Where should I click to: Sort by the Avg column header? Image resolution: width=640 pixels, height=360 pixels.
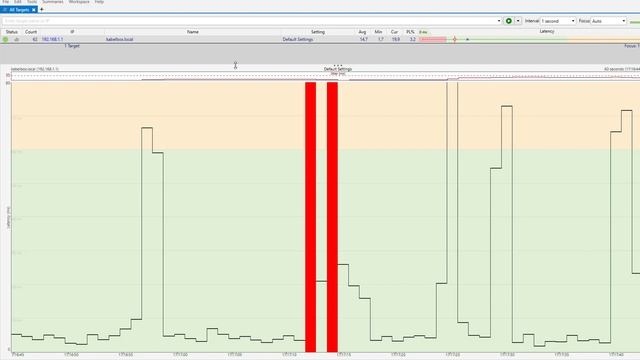pyautogui.click(x=362, y=32)
